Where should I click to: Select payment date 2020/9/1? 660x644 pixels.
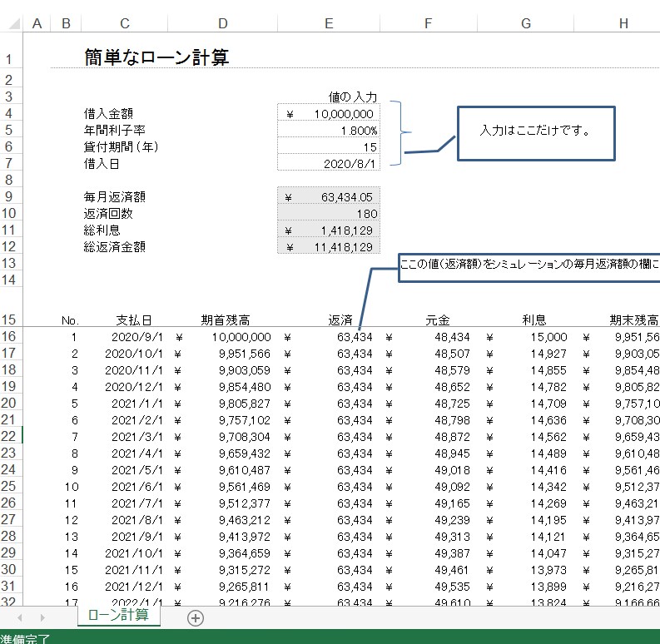pos(136,337)
